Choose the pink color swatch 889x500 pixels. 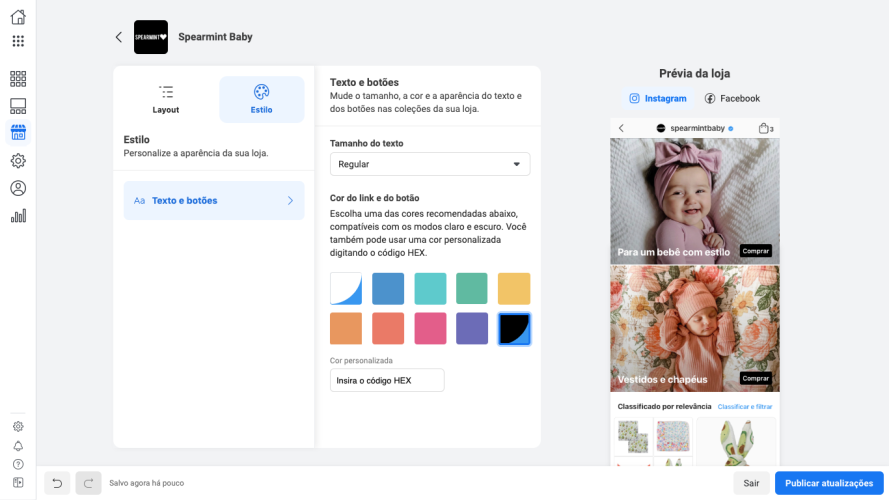[430, 329]
